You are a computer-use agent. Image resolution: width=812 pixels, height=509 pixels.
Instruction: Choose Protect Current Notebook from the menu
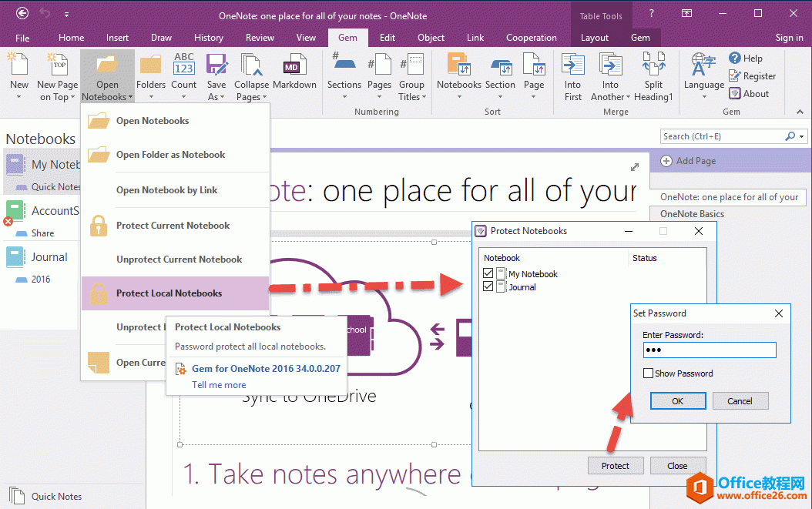coord(173,226)
